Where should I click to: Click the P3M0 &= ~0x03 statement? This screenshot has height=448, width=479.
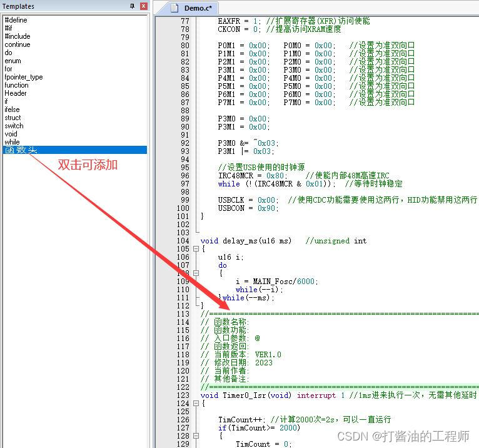tap(248, 143)
